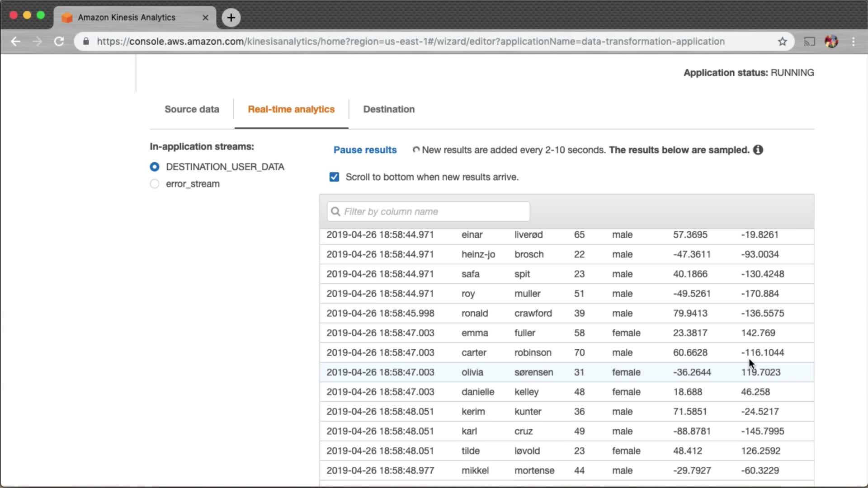
Task: Select the DESTINATION_USER_DATA stream
Action: pos(155,167)
